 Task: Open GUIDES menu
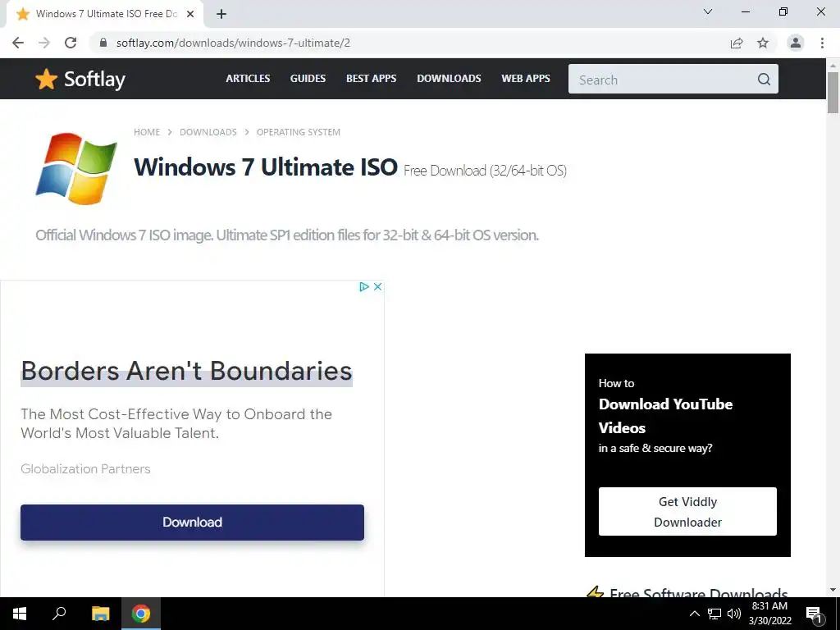pos(308,78)
